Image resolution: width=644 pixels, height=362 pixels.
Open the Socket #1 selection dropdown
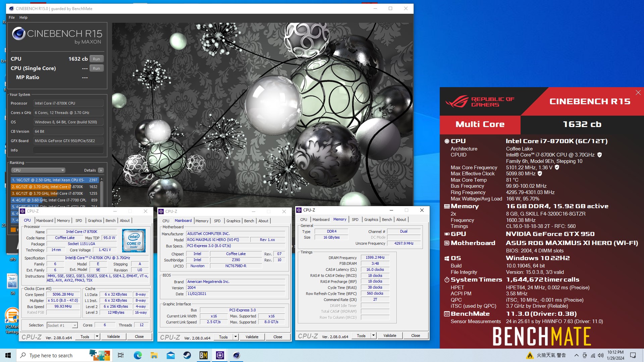coord(62,325)
